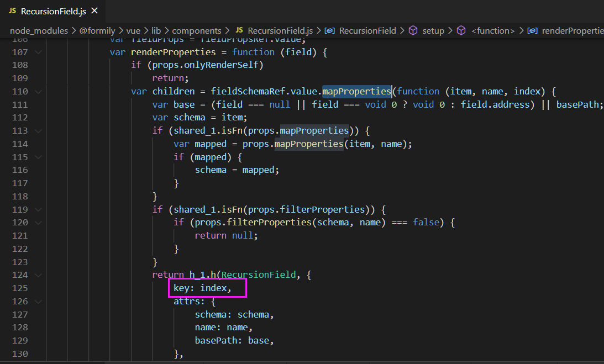Image resolution: width=604 pixels, height=364 pixels.
Task: Click the cube icon next to <function> in breadcrumbs
Action: 461,30
